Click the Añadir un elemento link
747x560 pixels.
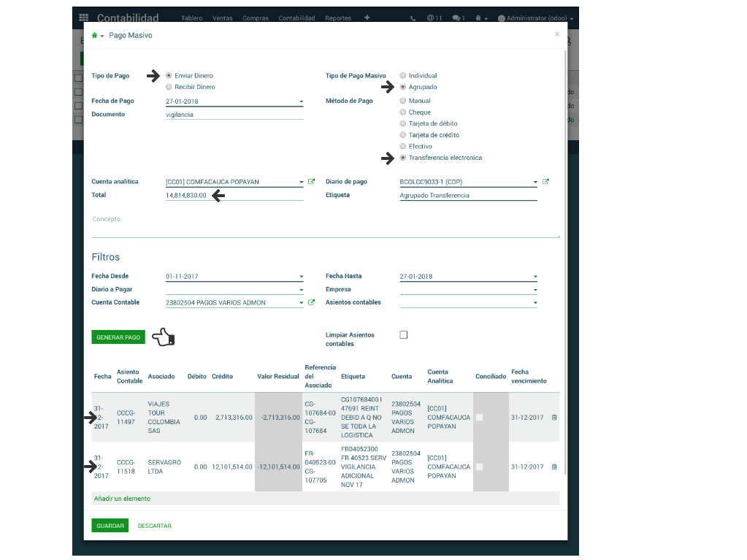click(122, 499)
